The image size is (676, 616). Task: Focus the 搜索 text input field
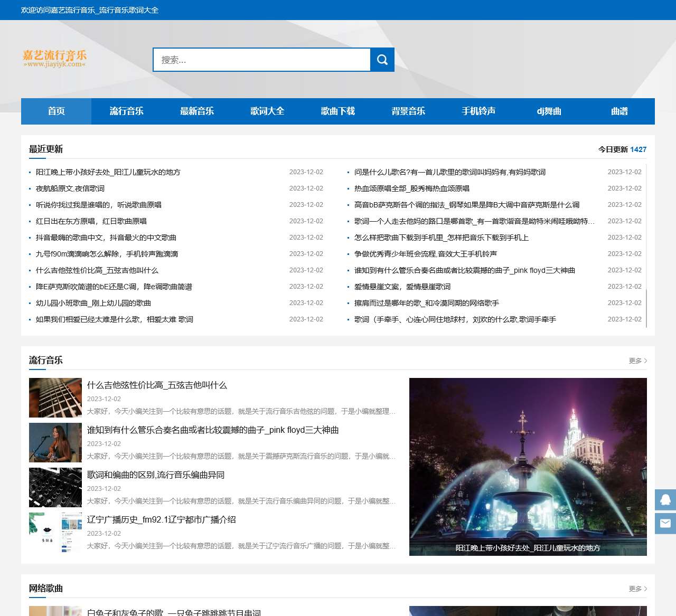(261, 60)
